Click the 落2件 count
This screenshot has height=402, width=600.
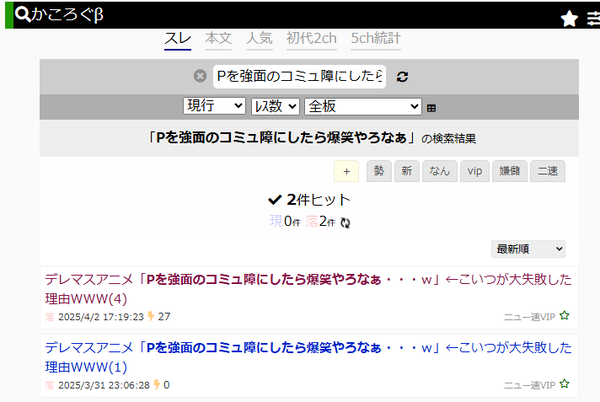tap(320, 221)
